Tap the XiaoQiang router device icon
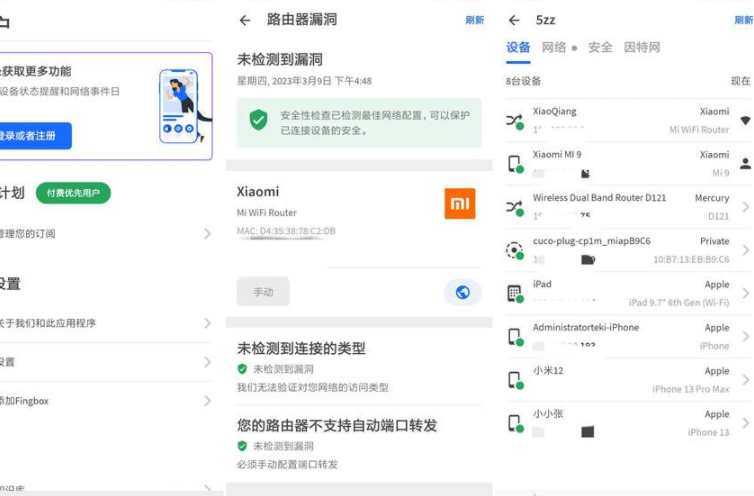The width and height of the screenshot is (754, 496). (515, 121)
